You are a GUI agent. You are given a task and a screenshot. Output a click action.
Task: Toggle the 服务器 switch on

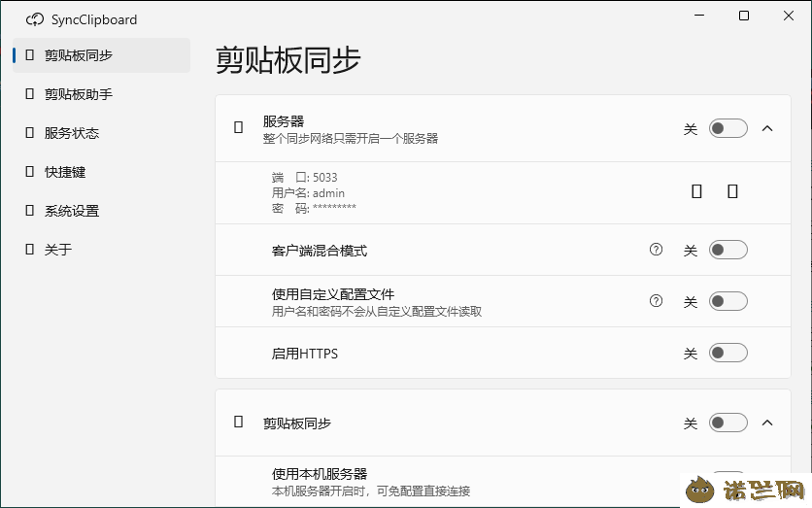(728, 128)
